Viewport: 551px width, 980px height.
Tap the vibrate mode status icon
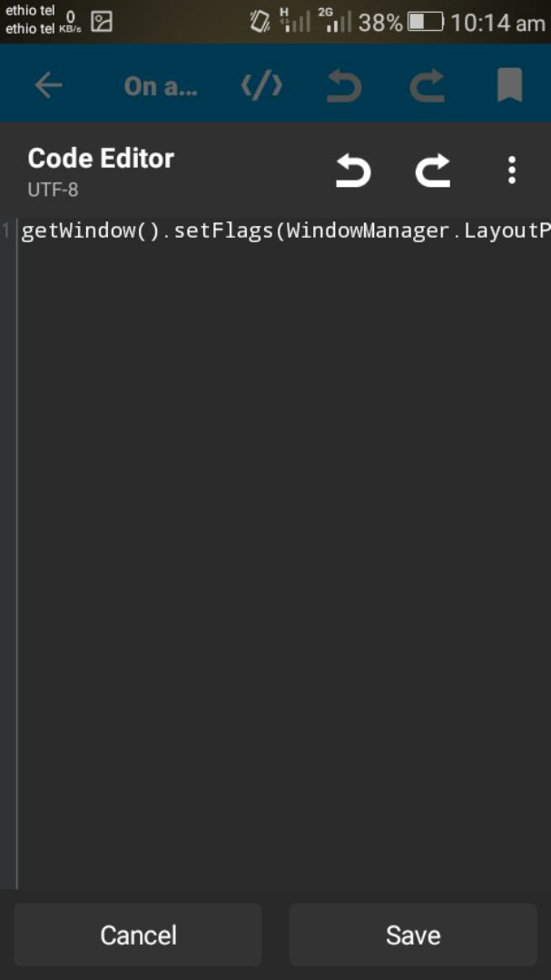260,23
